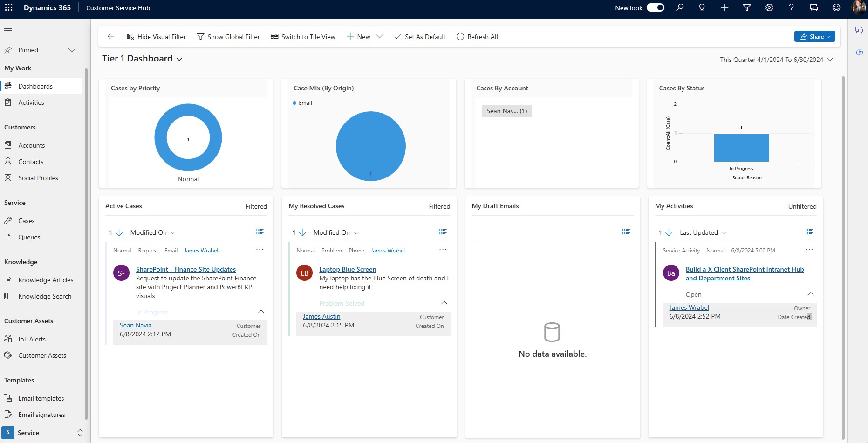Open the settings gear icon
868x443 pixels.
tap(769, 7)
